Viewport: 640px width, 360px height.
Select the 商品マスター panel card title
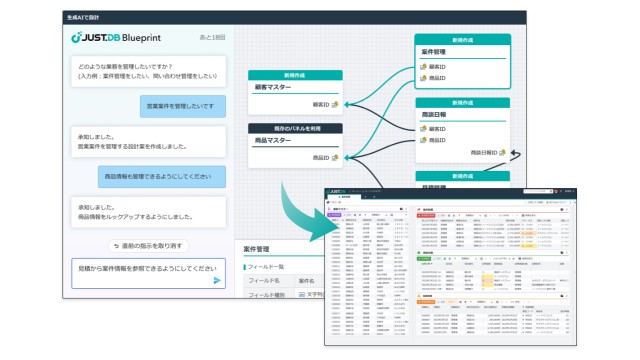click(x=273, y=140)
